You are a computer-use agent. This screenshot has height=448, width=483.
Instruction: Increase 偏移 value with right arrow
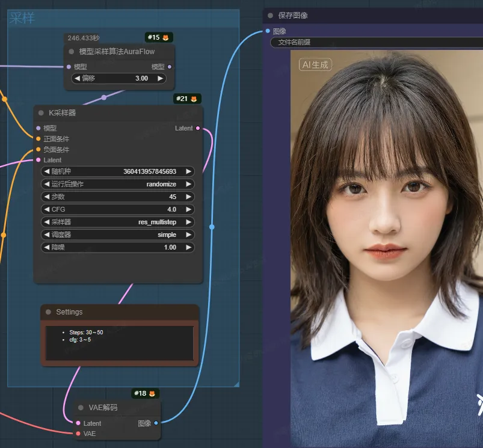(160, 78)
